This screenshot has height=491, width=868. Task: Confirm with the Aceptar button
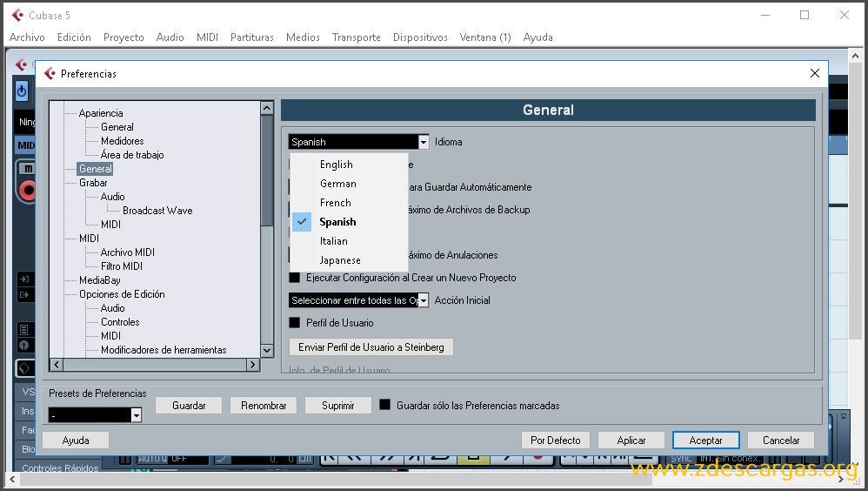click(x=706, y=440)
